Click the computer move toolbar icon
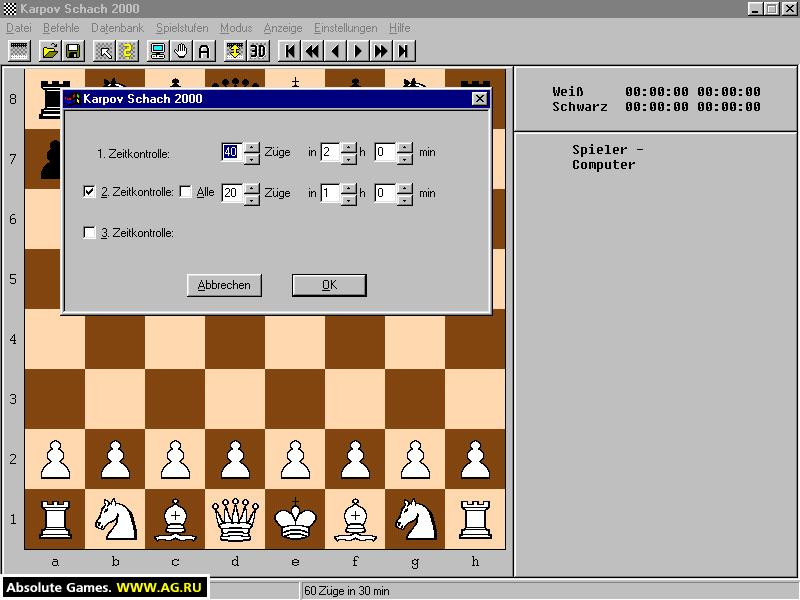Screen dimensions: 800x600 pyautogui.click(x=158, y=51)
